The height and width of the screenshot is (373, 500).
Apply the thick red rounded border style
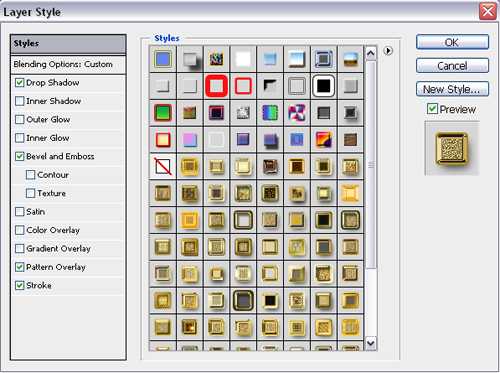pos(216,86)
